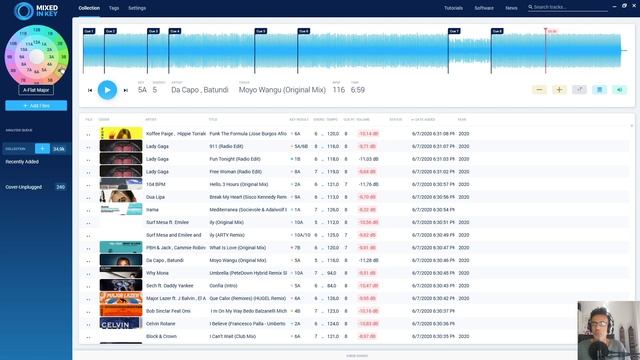Open the file menu dots for Dua Lipa row
The width and height of the screenshot is (640, 360).
[88, 198]
